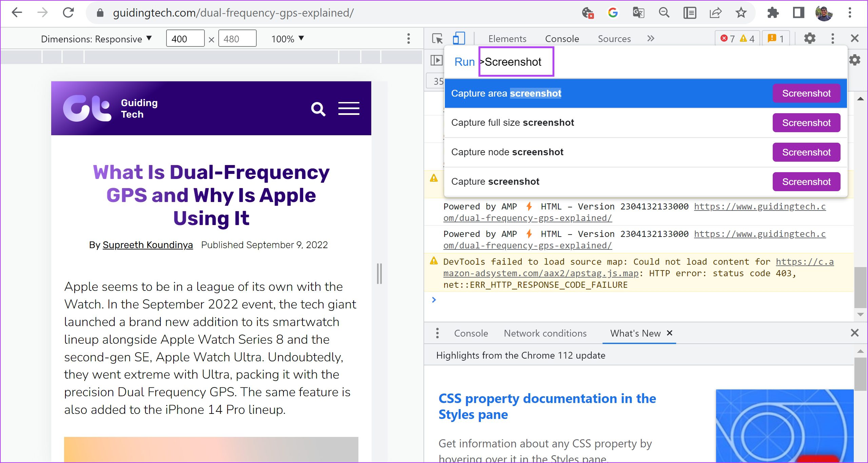
Task: Close the DevTools panel
Action: point(854,38)
